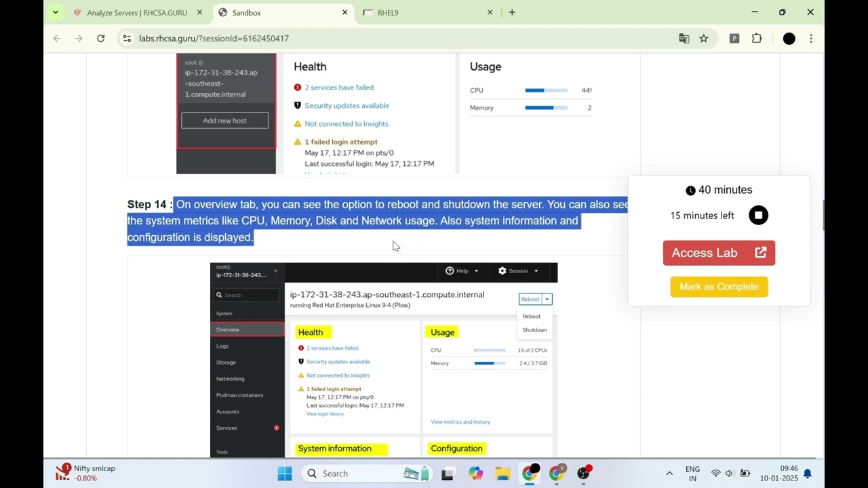Close the Sandbox tab
The height and width of the screenshot is (488, 868).
(344, 12)
